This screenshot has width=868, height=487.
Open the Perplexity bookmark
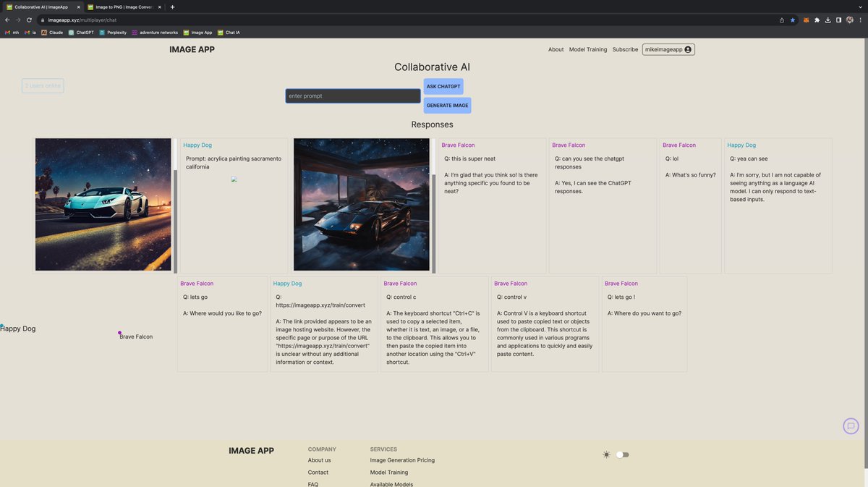(x=113, y=33)
